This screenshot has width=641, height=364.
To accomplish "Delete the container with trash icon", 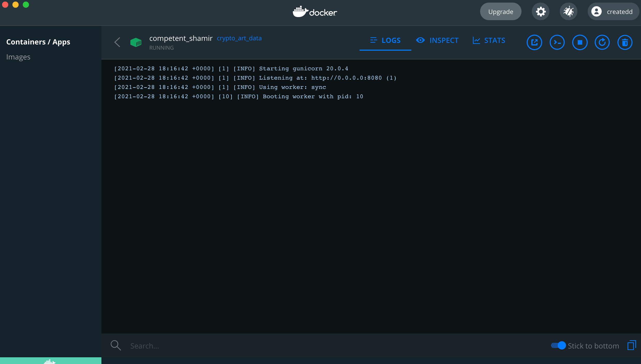I will pyautogui.click(x=625, y=42).
